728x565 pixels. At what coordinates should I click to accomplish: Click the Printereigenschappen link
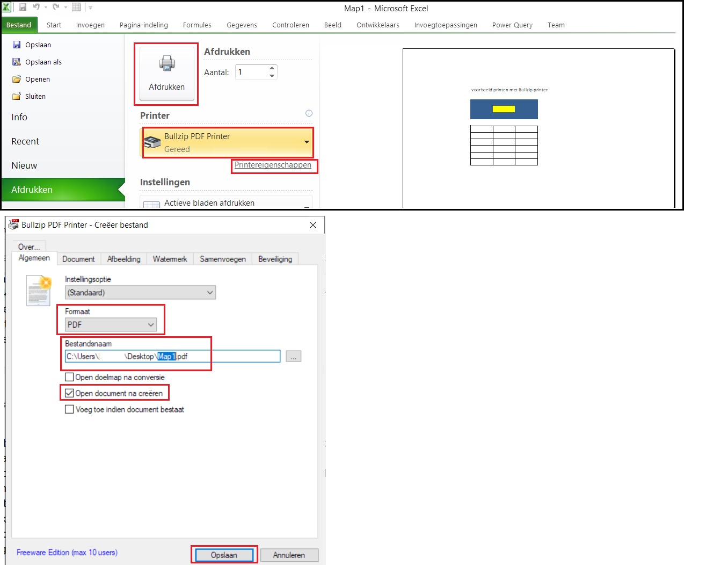(273, 165)
